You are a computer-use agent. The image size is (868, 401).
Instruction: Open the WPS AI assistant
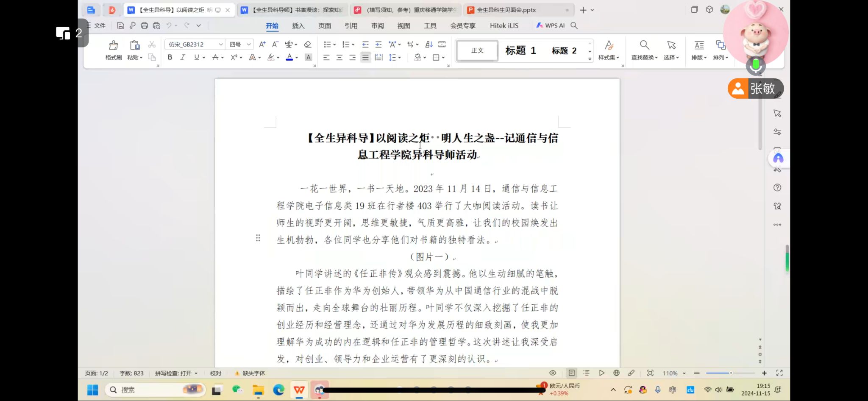[551, 25]
